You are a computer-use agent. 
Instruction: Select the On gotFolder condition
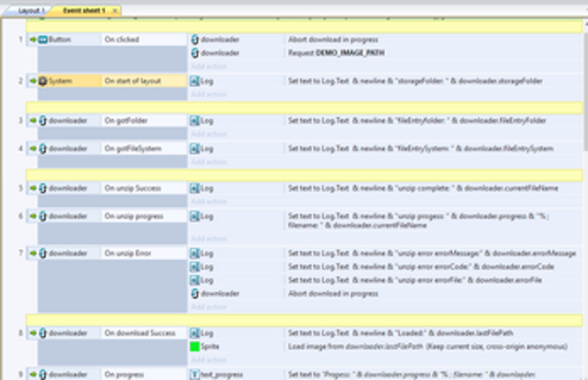[144, 120]
